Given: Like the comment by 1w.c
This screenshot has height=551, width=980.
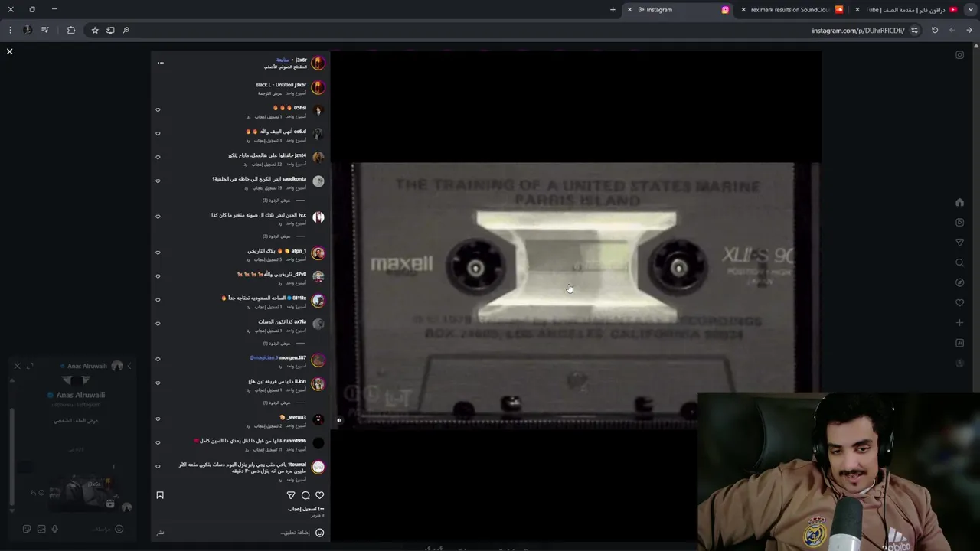Looking at the screenshot, I should pyautogui.click(x=158, y=217).
